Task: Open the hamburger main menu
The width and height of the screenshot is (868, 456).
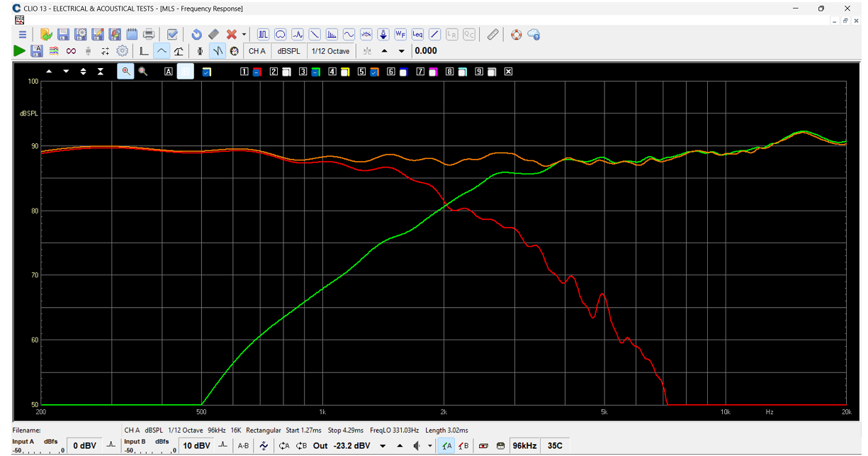Action: pos(23,34)
